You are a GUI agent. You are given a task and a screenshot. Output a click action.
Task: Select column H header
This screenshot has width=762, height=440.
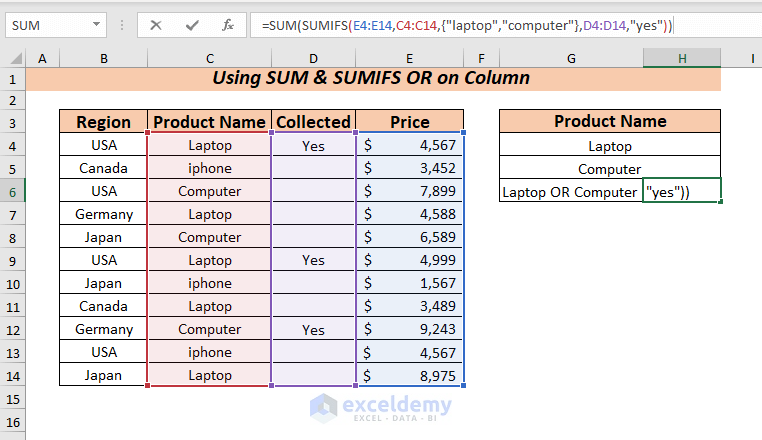click(681, 59)
